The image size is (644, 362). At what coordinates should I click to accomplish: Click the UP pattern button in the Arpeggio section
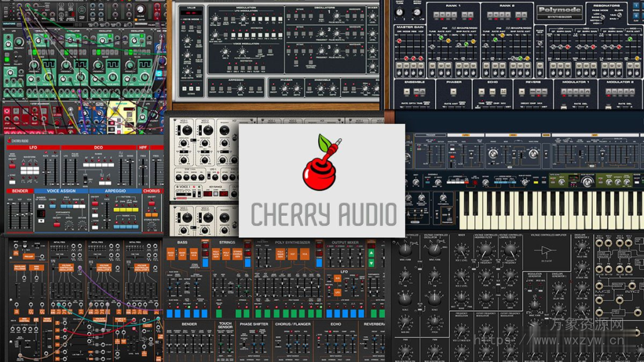(x=116, y=209)
